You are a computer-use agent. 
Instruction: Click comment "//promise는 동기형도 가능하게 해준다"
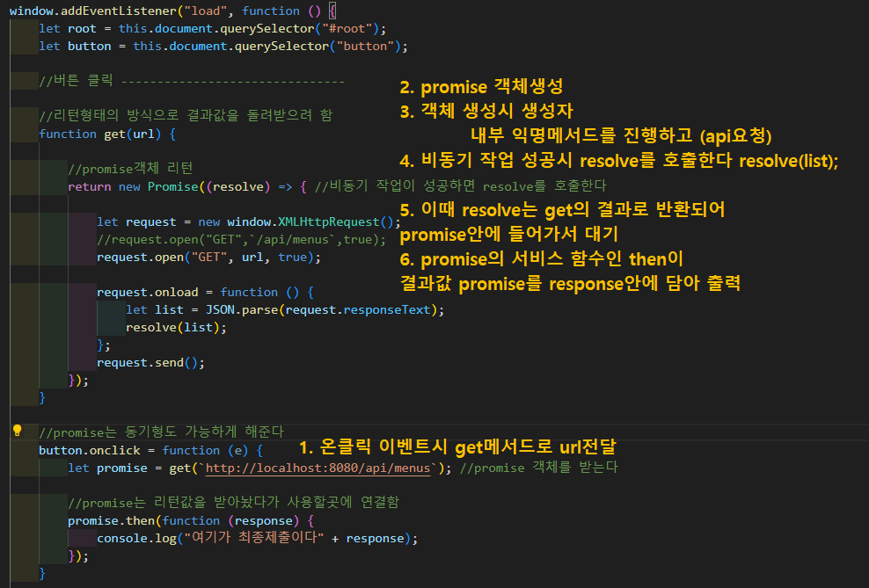pos(161,432)
